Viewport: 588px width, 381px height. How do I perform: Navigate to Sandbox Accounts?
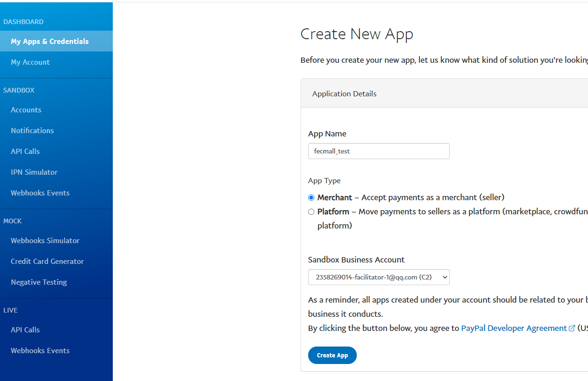(26, 110)
